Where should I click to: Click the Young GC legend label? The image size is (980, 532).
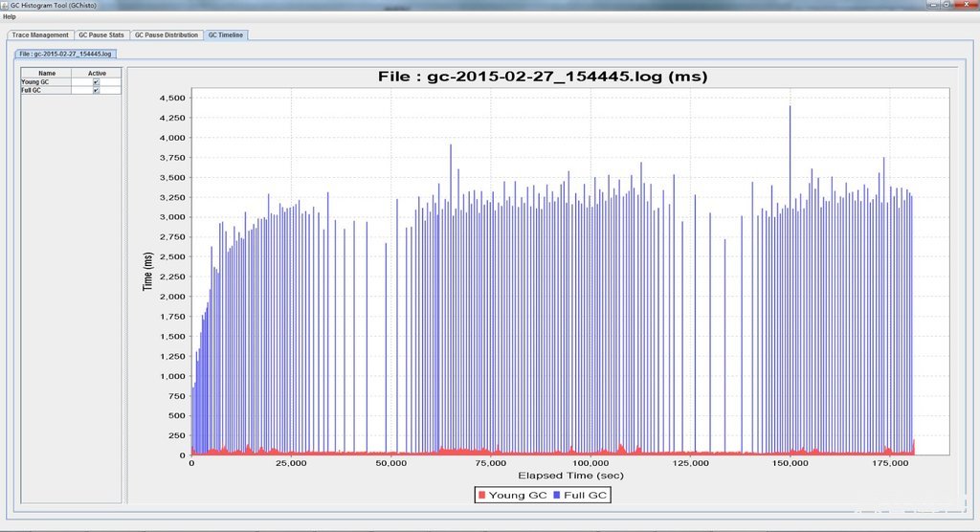pos(518,495)
